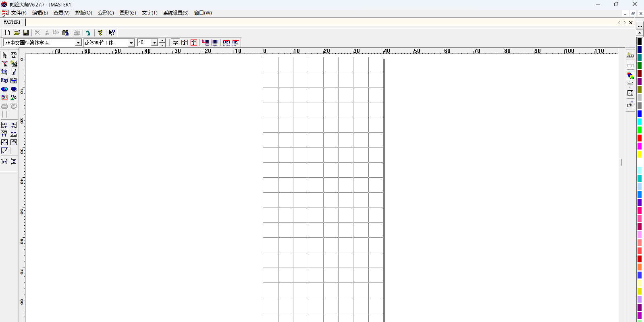The width and height of the screenshot is (644, 322).
Task: Toggle the red boxed 字 style button
Action: (194, 43)
